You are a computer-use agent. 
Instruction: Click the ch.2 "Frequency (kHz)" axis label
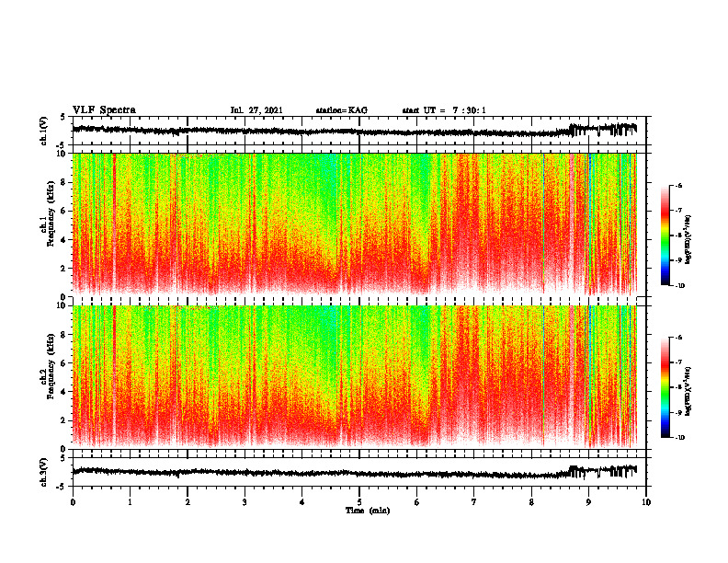(x=51, y=365)
